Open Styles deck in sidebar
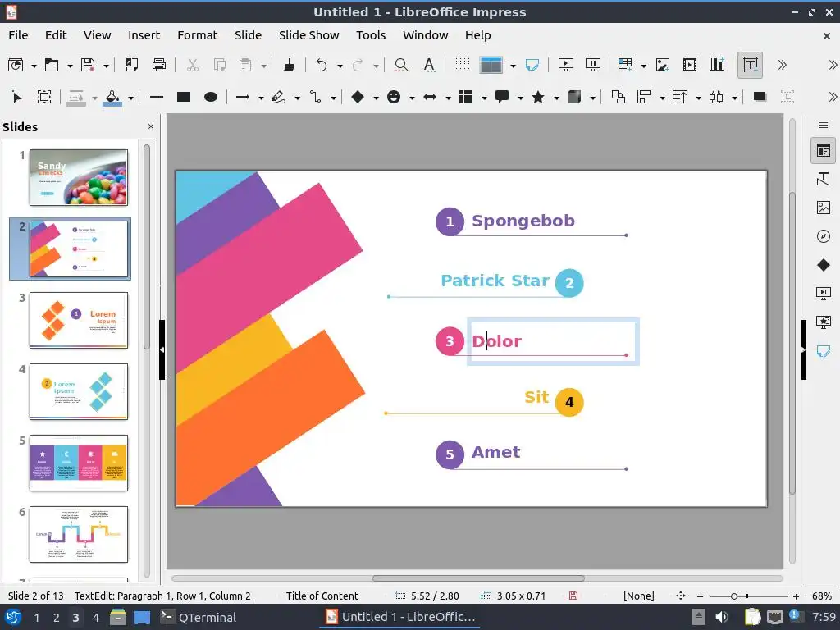The image size is (840, 630). coord(824,179)
